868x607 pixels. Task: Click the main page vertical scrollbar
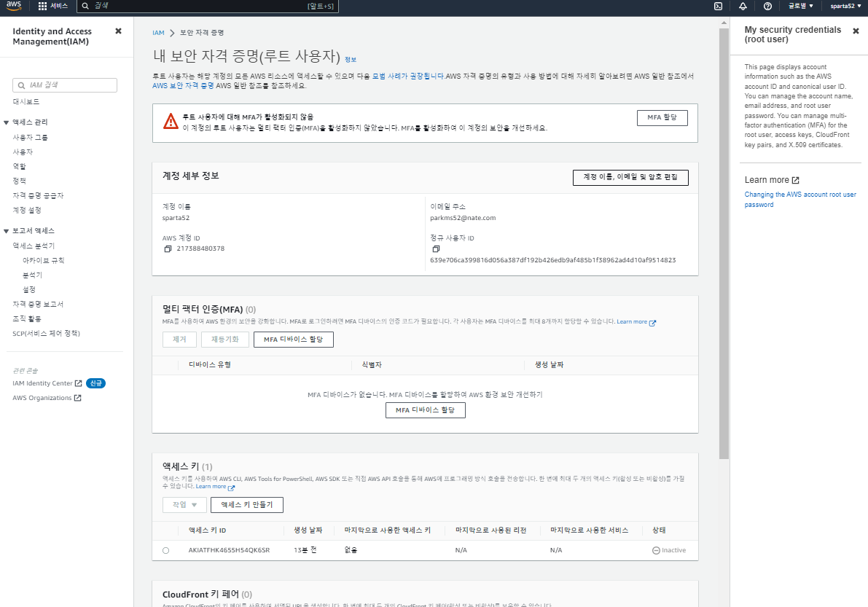(724, 243)
